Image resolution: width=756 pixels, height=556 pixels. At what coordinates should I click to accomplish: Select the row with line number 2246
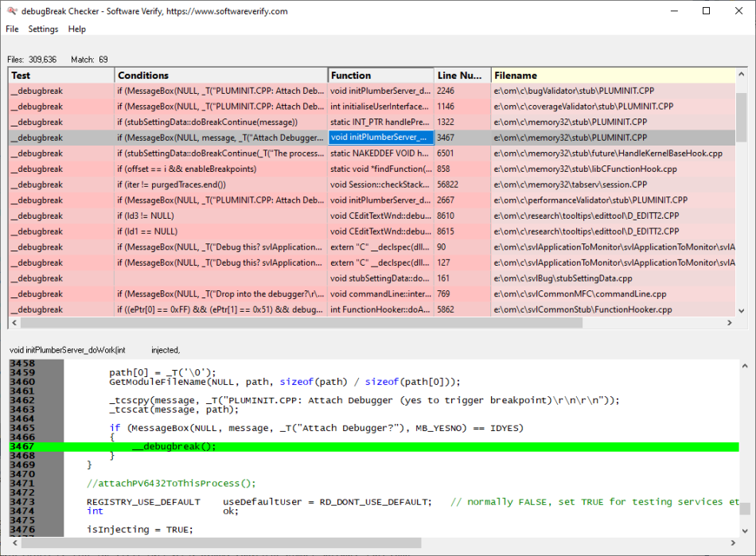click(x=446, y=91)
